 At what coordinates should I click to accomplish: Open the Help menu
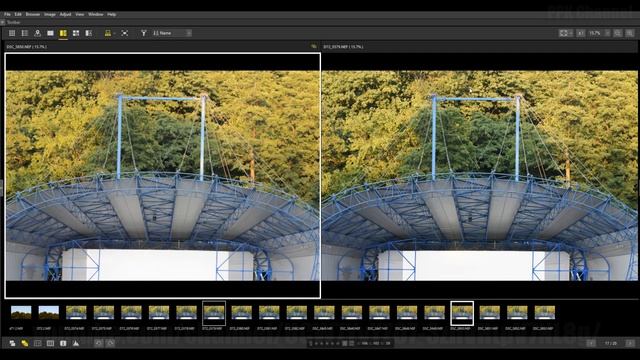coord(111,14)
